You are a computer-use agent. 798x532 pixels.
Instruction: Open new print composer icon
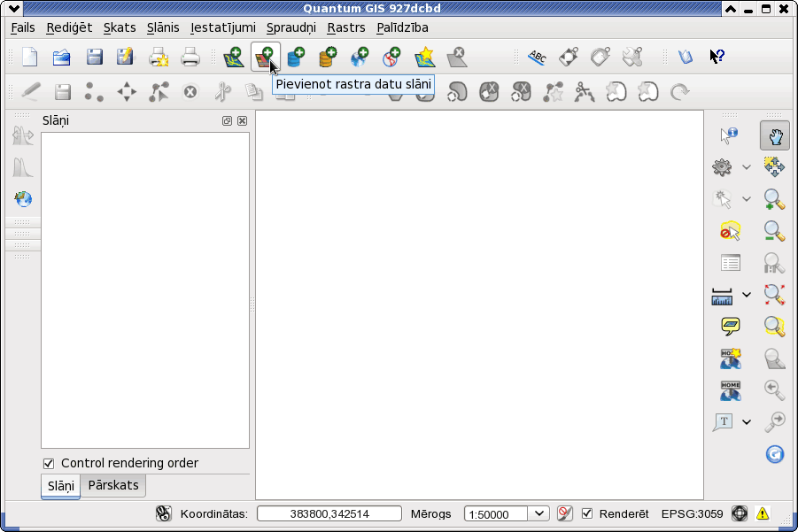(159, 57)
